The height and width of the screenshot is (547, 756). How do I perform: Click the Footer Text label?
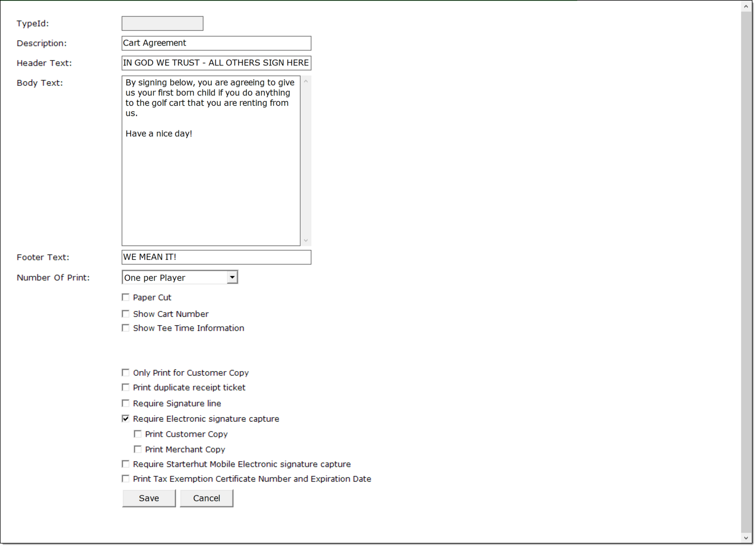(x=43, y=257)
